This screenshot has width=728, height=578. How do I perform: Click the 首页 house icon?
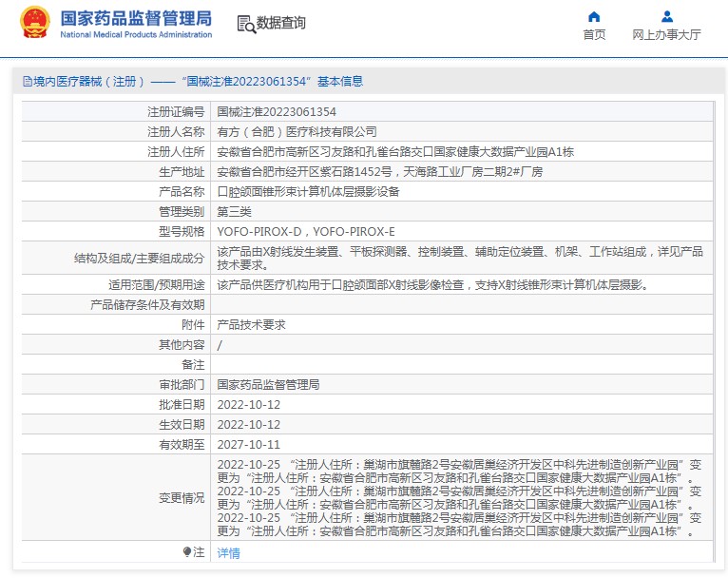pos(594,16)
